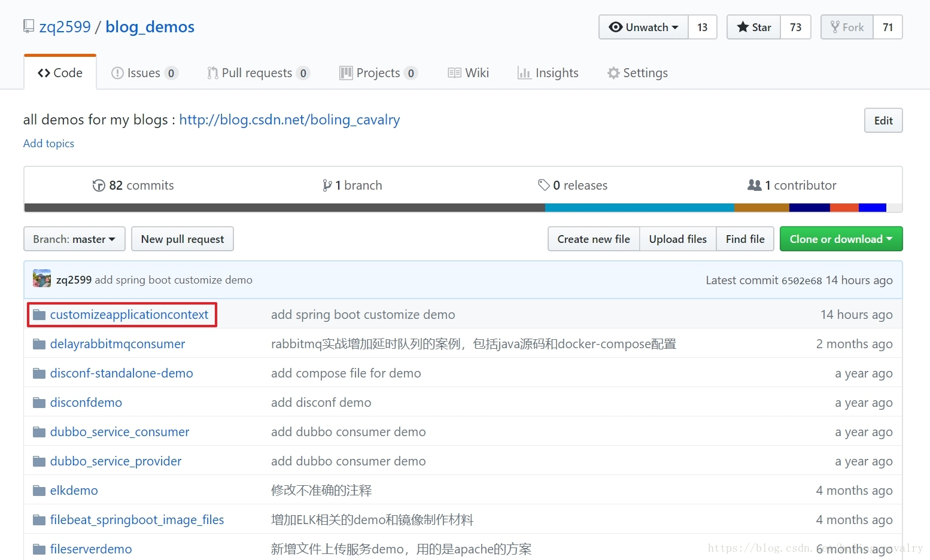Open the disconfdemo folder

click(86, 403)
